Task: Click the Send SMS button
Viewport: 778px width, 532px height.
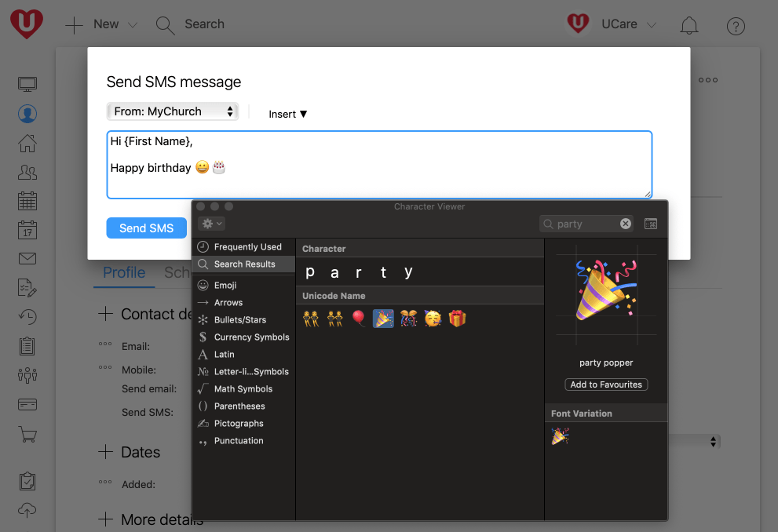Action: [x=146, y=228]
